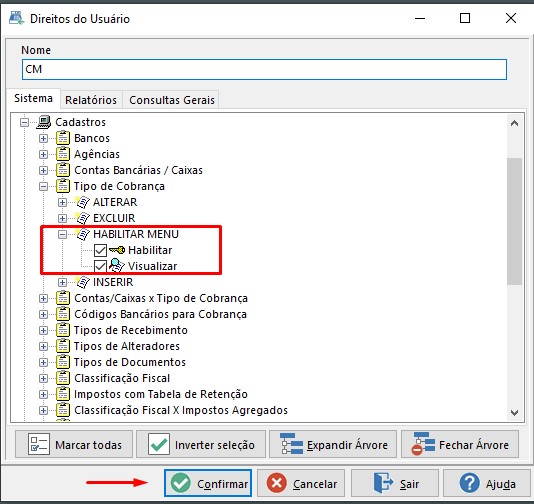Collapse the HABILITAR MENU node
This screenshot has height=504, width=534.
click(62, 234)
